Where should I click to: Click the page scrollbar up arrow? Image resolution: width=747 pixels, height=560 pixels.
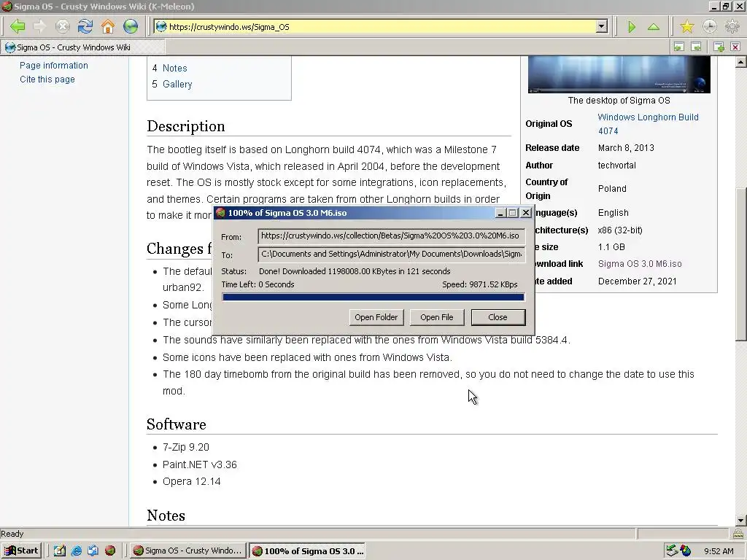pos(740,62)
